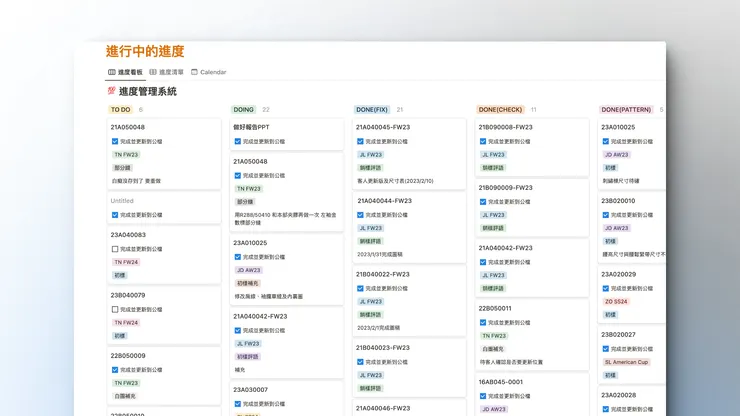The height and width of the screenshot is (416, 740).
Task: Open card 21B090008-FW23
Action: pyautogui.click(x=532, y=147)
